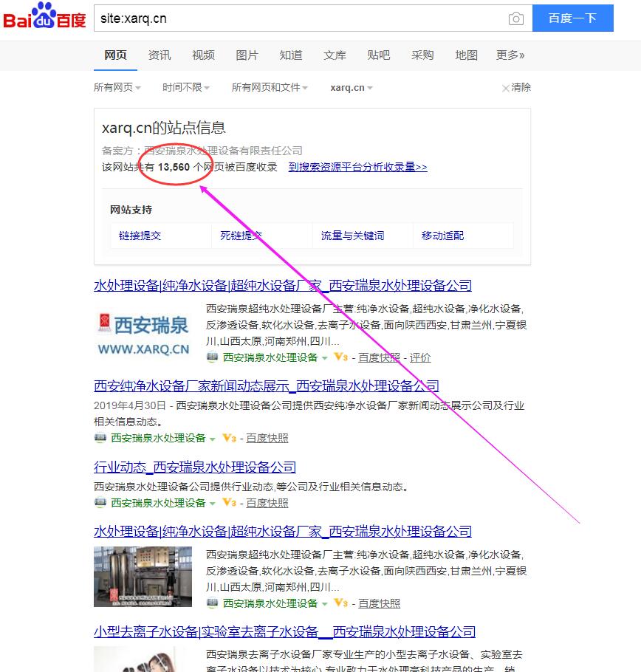Screen dimensions: 641x672
Task: Open the 百度快照 link of the first result
Action: click(x=382, y=357)
